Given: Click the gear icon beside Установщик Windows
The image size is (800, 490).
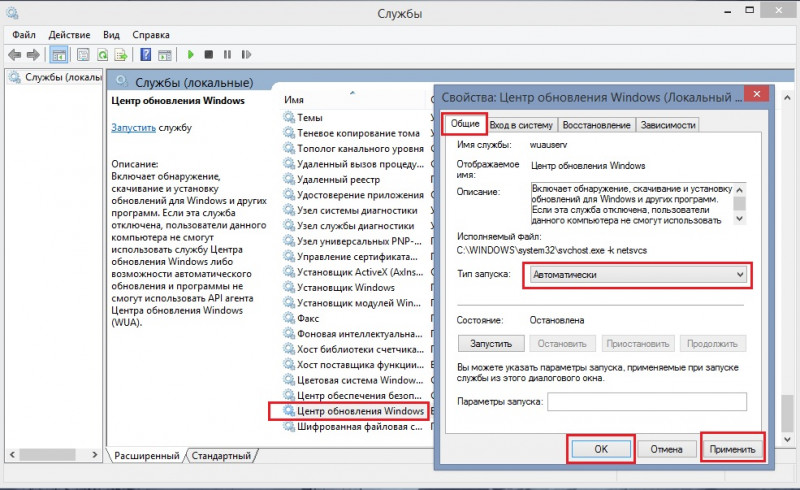Looking at the screenshot, I should pos(289,287).
